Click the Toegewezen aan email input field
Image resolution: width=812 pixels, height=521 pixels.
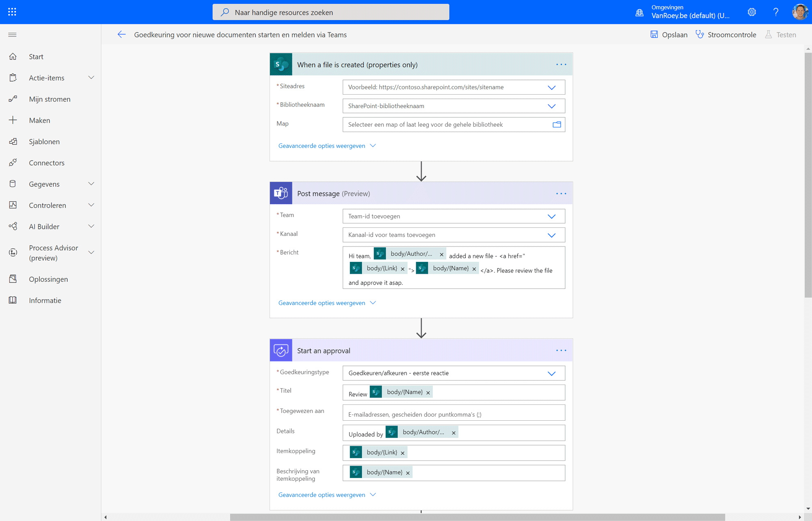pyautogui.click(x=454, y=413)
